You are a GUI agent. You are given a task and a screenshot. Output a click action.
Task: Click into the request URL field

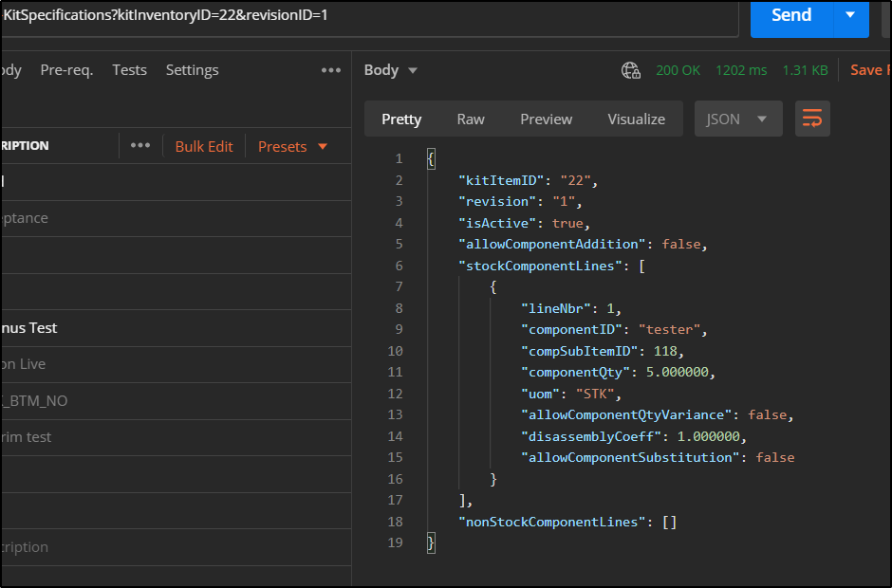pyautogui.click(x=380, y=15)
